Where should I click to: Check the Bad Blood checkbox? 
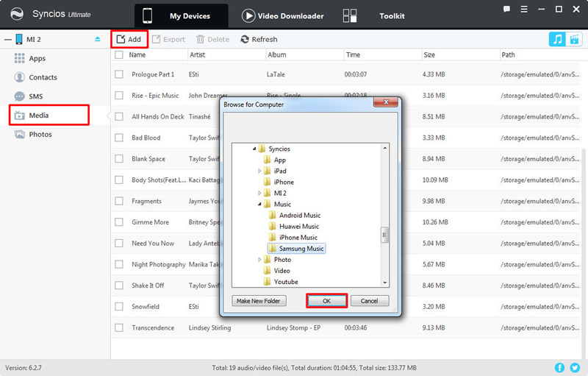119,138
